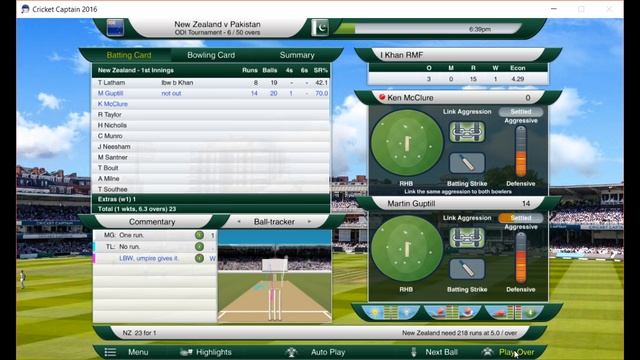Click the red ball on grass icon
Viewport: 640px width, 360px height.
[x=499, y=313]
